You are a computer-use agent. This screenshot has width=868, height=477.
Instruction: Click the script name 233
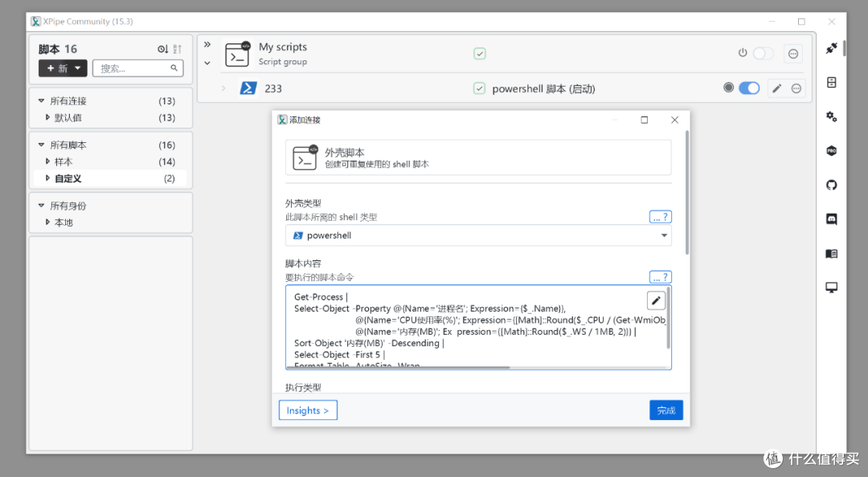pos(273,88)
